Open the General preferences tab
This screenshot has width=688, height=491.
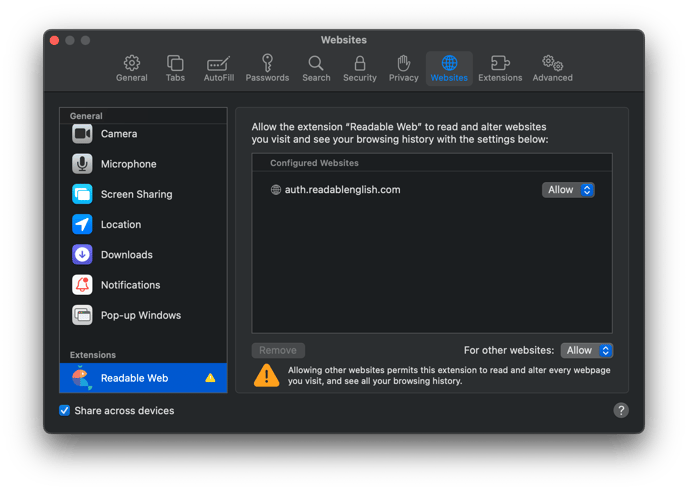(x=132, y=68)
